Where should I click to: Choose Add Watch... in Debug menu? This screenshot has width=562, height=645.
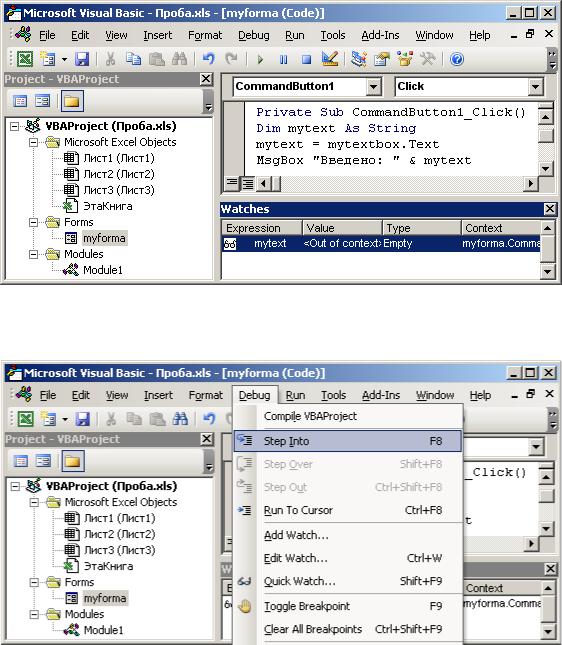coord(348,535)
